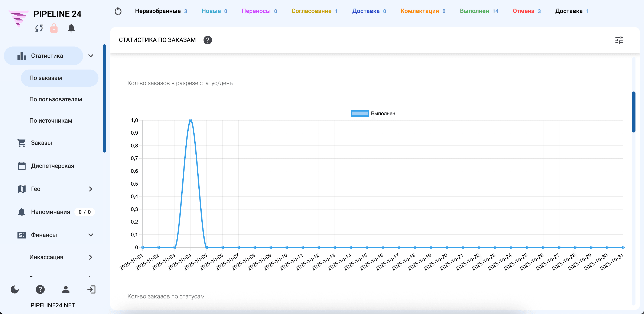Toggle the Выполнен legend series

tap(373, 114)
